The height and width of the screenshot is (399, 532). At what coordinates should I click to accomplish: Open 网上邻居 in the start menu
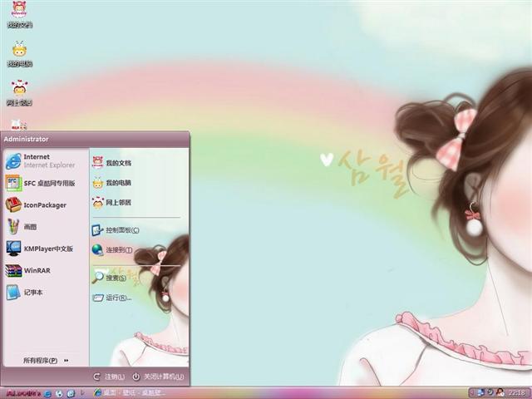[111, 203]
